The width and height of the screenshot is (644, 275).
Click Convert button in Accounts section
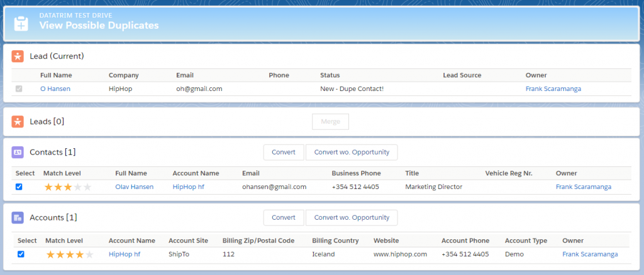[284, 218]
